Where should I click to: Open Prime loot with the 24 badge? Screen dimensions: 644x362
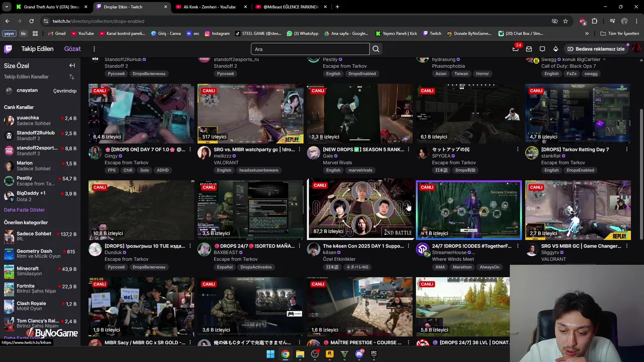tap(515, 49)
